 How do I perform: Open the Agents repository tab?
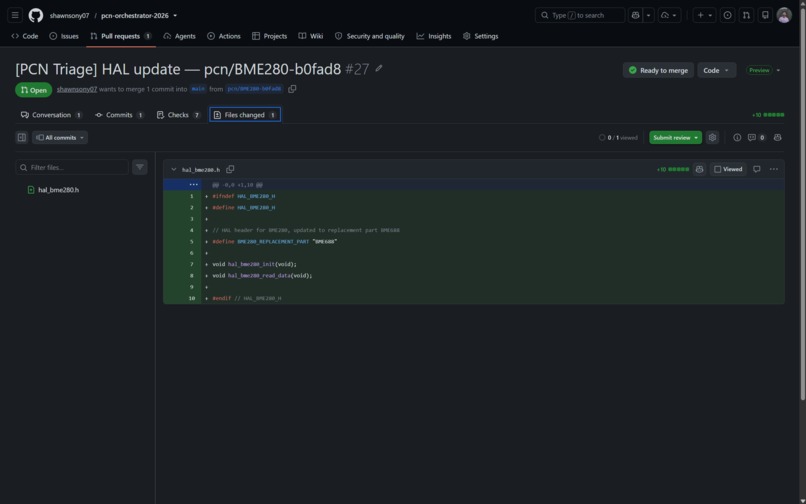(179, 36)
